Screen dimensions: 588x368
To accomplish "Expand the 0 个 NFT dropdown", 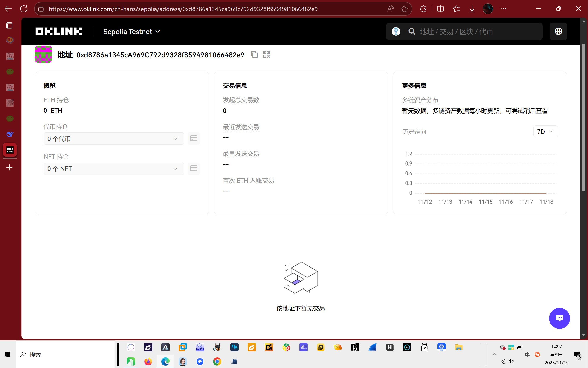I will [113, 169].
